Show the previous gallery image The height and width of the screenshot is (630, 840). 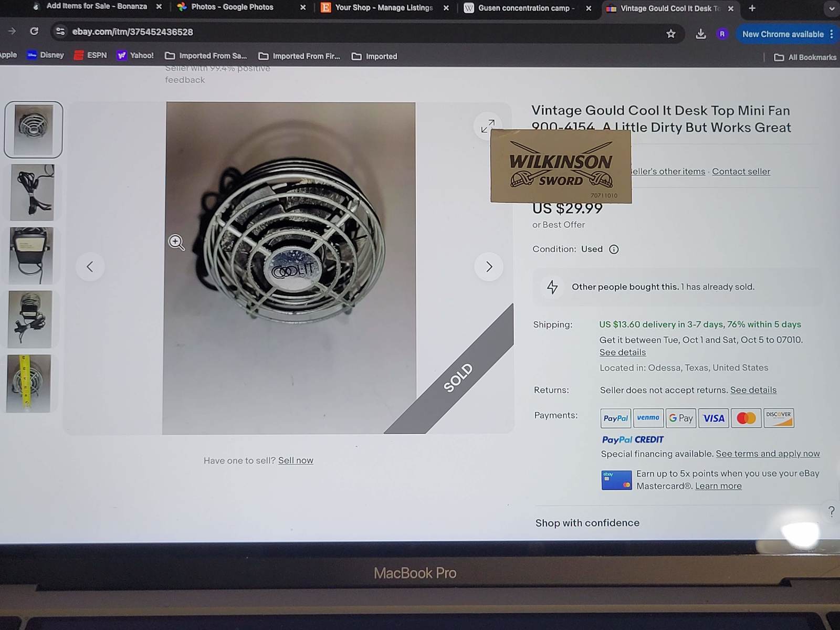click(x=90, y=267)
